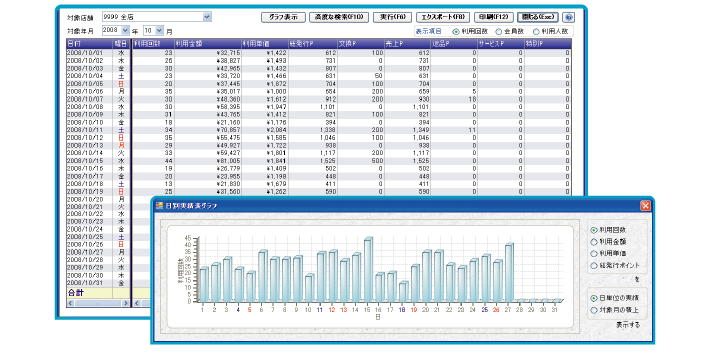Click the data pane's left scroll arrow

click(x=137, y=303)
